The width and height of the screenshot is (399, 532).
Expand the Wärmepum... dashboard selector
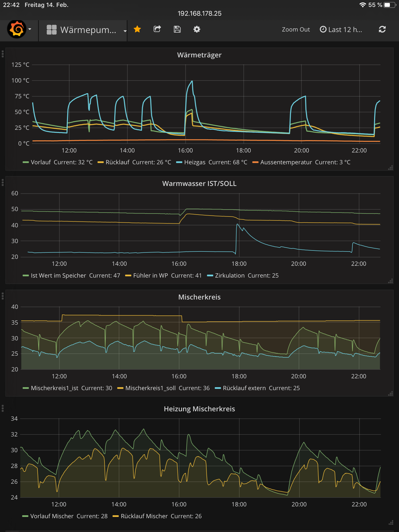[86, 30]
